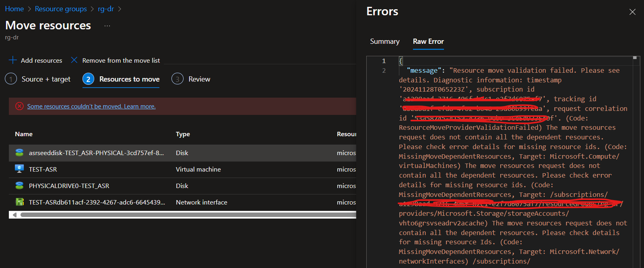Click the TEST-ASR virtual machine icon
644x268 pixels.
pyautogui.click(x=19, y=169)
